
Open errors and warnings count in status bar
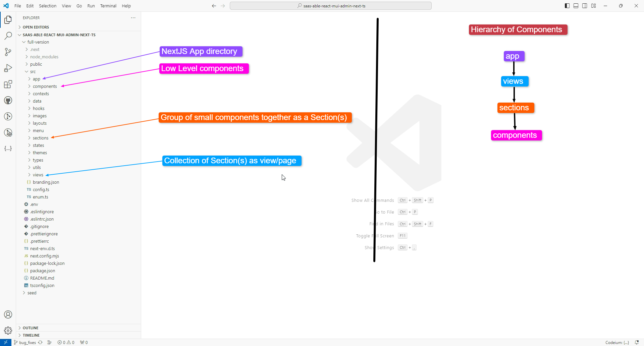(66, 343)
